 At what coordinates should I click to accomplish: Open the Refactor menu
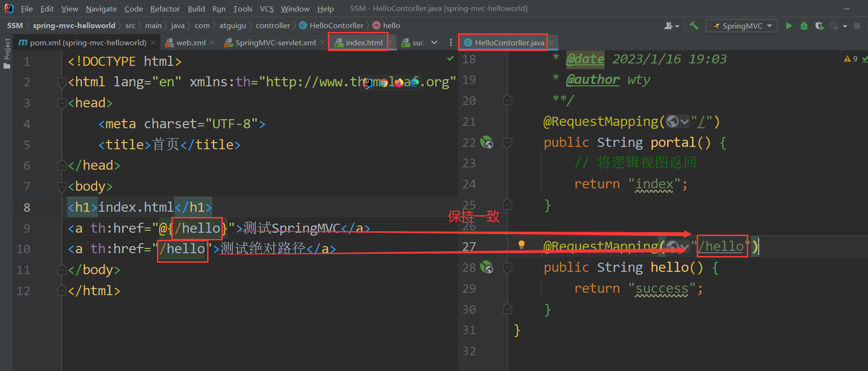(165, 9)
